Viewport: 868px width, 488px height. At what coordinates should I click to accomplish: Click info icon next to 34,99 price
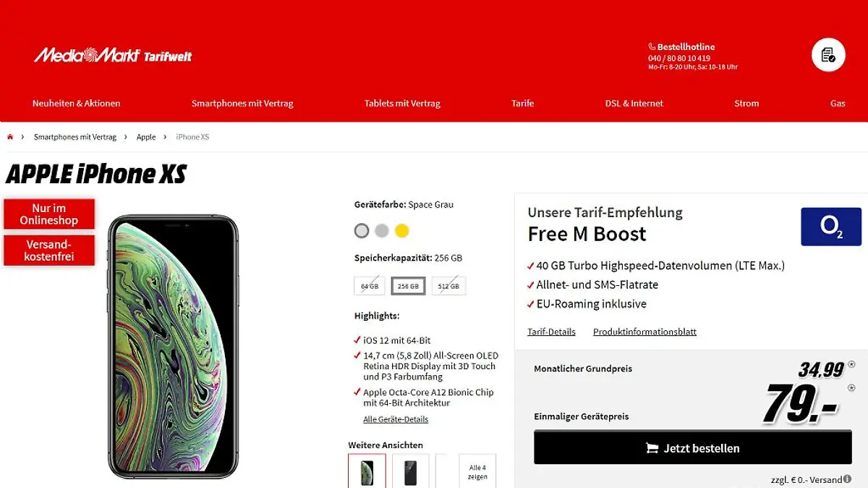[x=851, y=363]
